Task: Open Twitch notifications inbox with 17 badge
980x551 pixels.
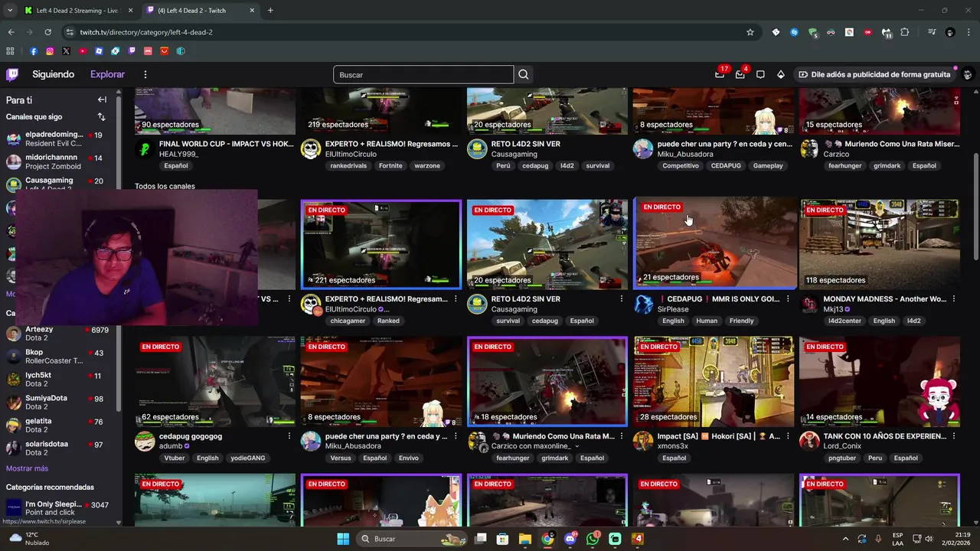Action: click(x=720, y=74)
